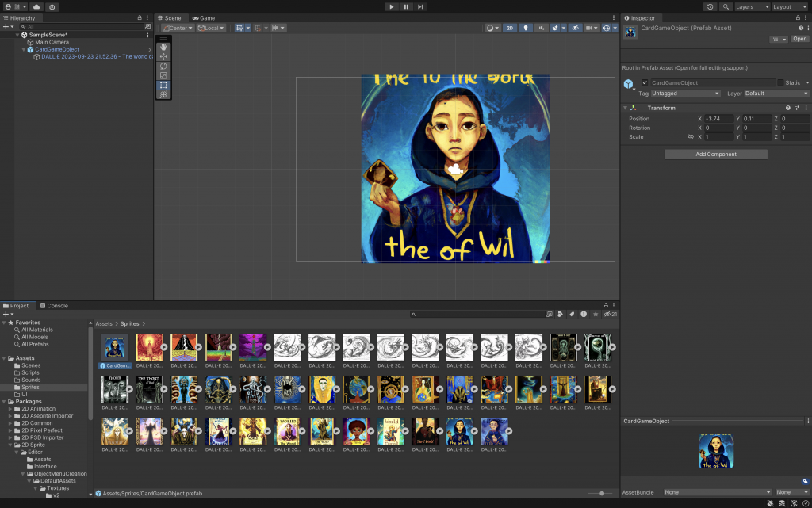Click Search by Type icon in Project
This screenshot has height=508, width=812.
click(561, 314)
